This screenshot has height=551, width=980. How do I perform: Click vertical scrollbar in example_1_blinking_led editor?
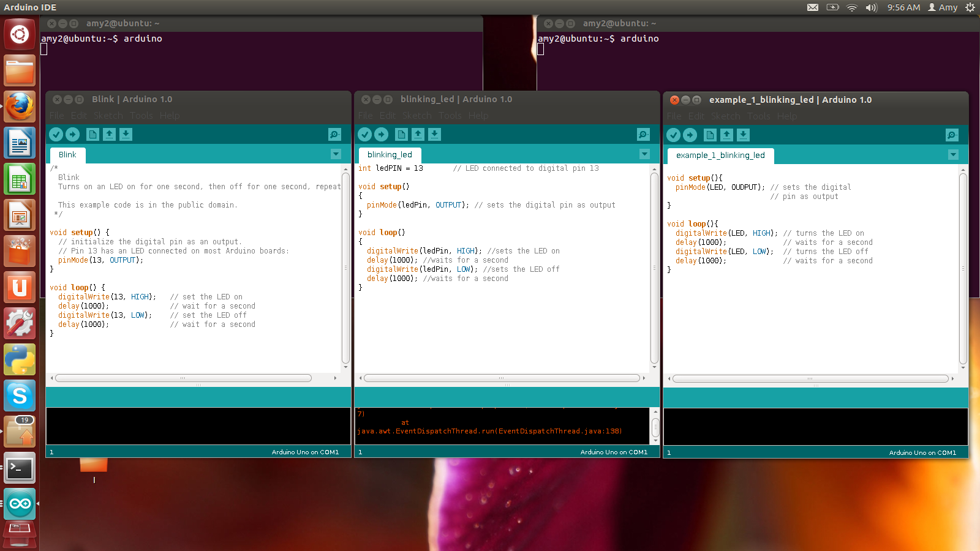click(963, 269)
